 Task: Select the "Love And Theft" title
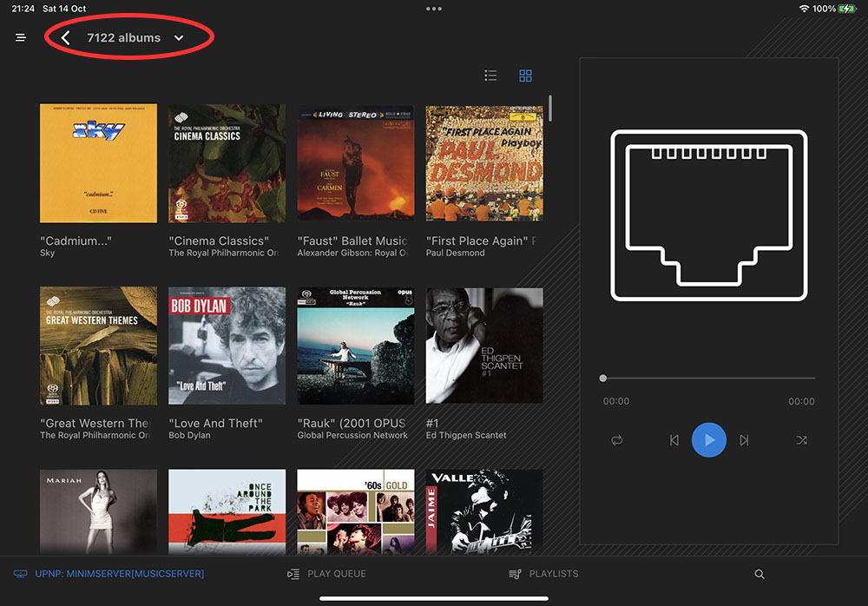215,423
